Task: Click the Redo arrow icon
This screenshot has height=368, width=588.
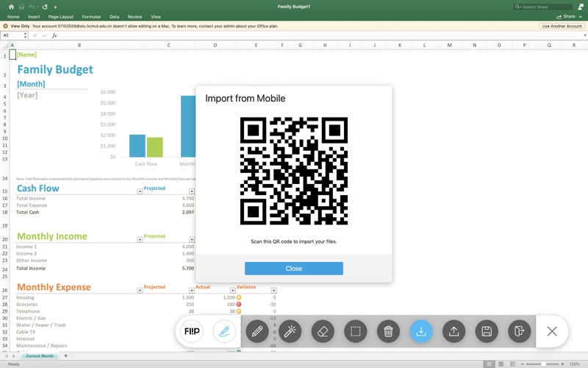Action: coord(45,7)
